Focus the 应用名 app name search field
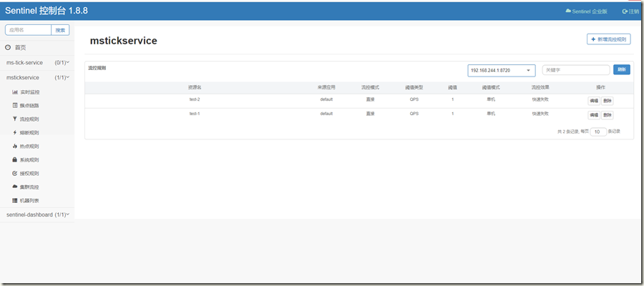 point(28,30)
